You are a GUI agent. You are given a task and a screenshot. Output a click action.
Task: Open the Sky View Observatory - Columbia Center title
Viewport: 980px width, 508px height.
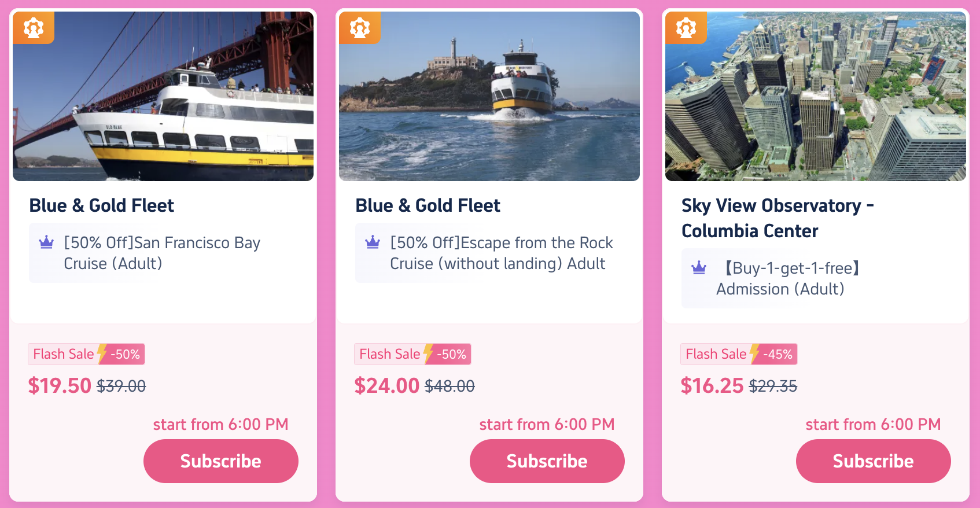(777, 218)
